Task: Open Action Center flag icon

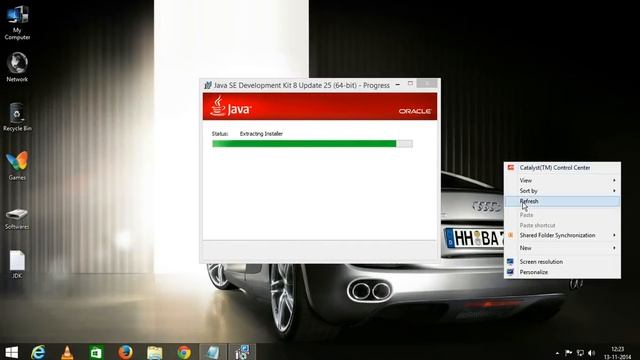Action: pyautogui.click(x=568, y=353)
